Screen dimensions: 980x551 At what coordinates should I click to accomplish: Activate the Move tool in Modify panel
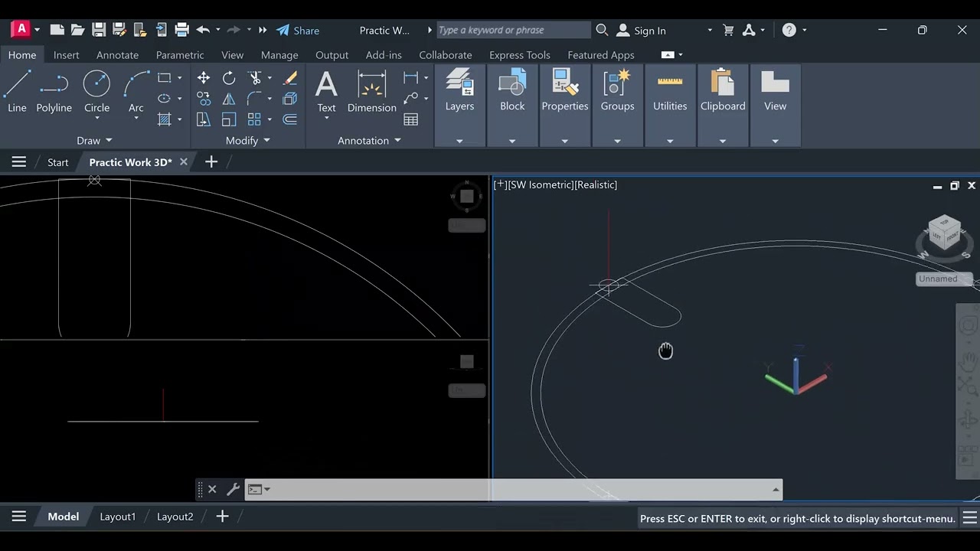click(x=204, y=78)
